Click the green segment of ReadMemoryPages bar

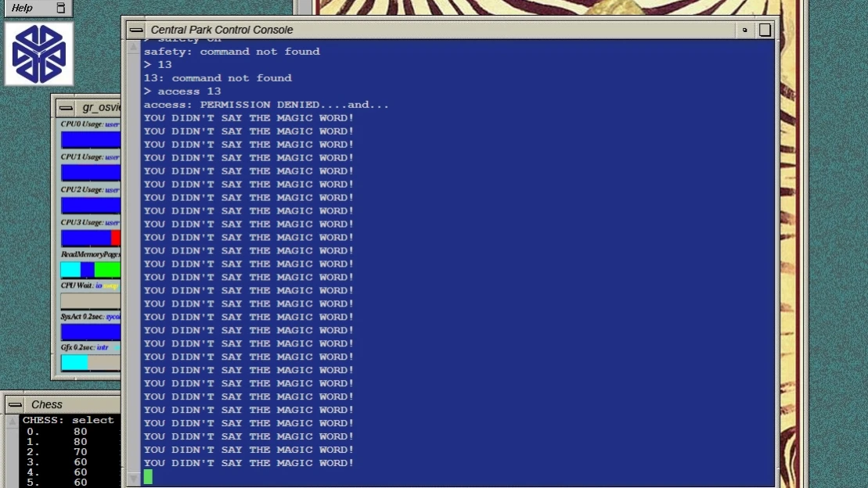[x=107, y=270]
